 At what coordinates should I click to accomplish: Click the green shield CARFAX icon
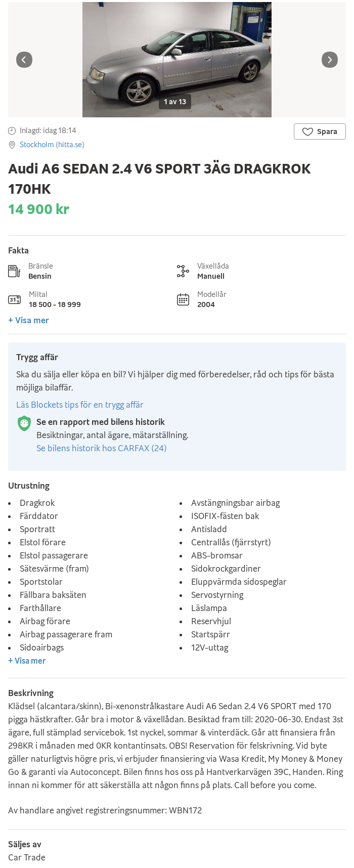point(24,423)
